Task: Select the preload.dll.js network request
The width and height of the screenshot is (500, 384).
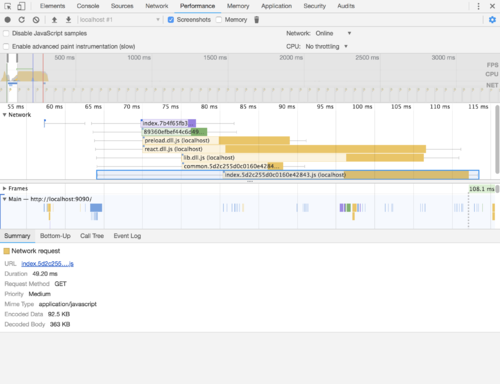Action: coord(216,141)
